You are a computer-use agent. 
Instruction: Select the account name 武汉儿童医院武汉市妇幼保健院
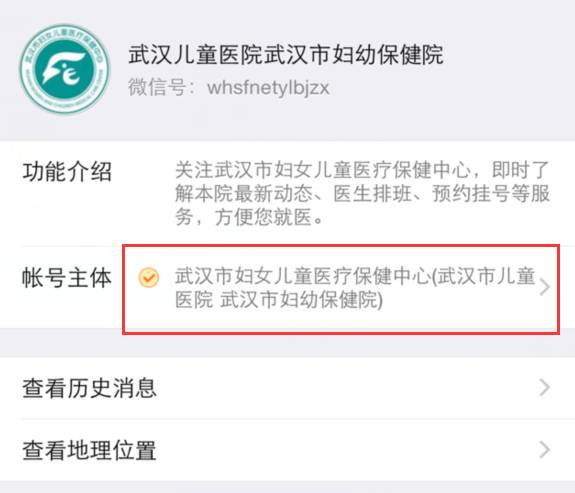(x=286, y=55)
